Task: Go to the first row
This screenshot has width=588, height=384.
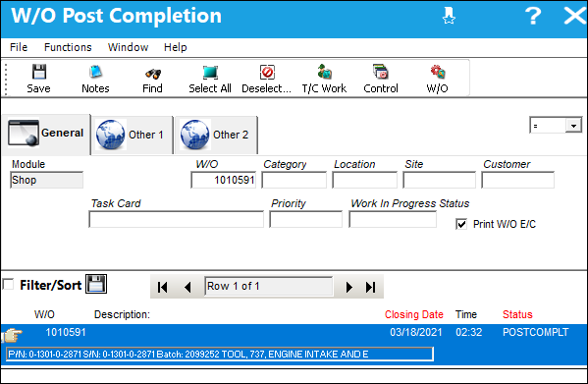Action: 162,287
